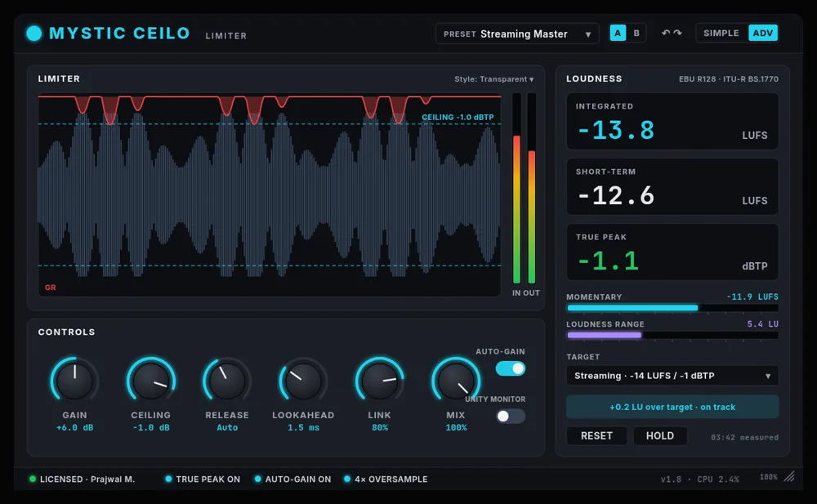This screenshot has width=817, height=504.
Task: Open the Target loudness dropdown
Action: [x=672, y=375]
